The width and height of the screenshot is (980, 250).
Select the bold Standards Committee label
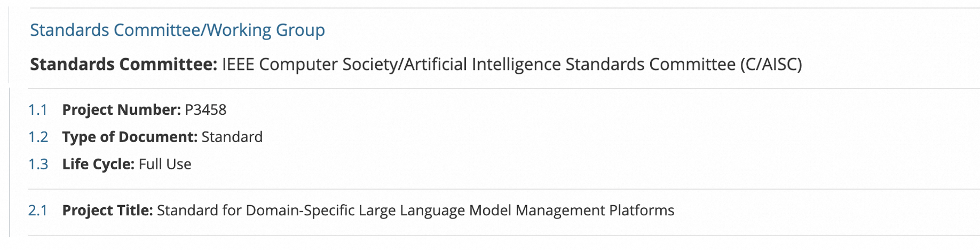pos(123,64)
